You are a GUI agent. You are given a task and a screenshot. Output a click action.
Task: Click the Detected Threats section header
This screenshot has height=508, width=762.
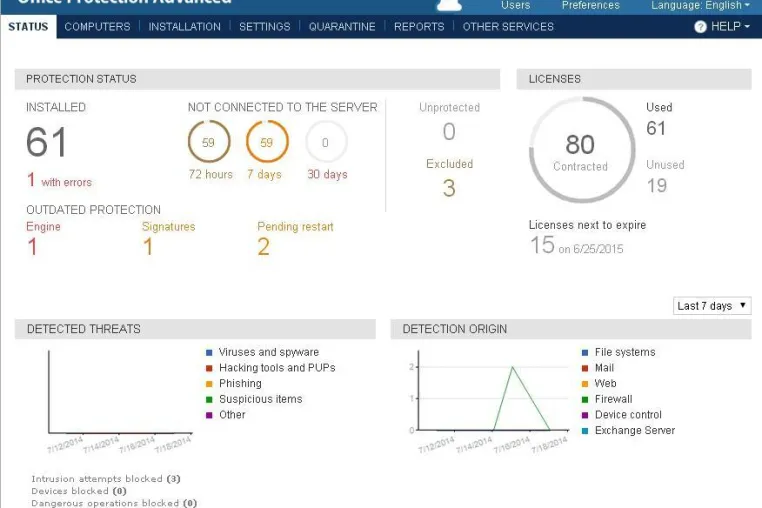pos(195,329)
